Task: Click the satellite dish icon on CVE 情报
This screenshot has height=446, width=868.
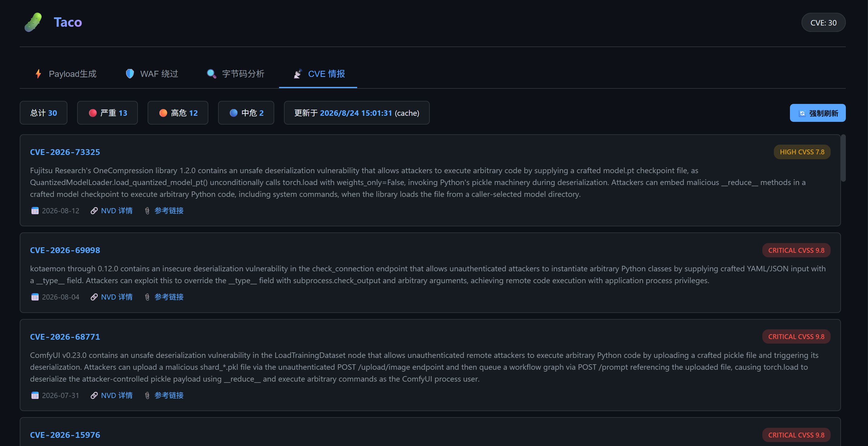Action: [298, 74]
